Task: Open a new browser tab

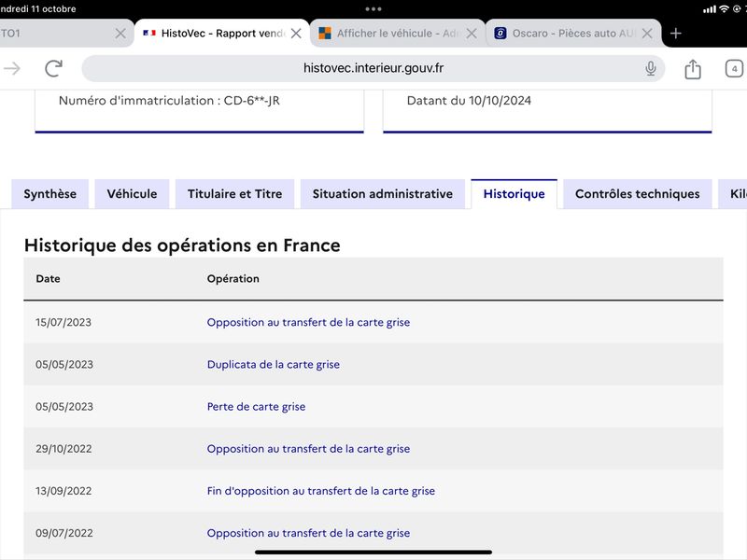Action: pos(675,34)
